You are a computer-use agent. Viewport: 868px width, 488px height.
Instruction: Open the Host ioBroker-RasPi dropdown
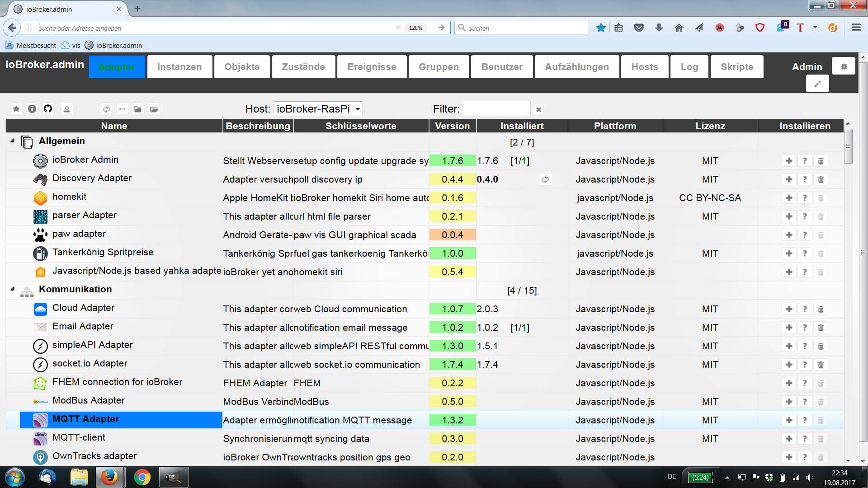pos(318,109)
